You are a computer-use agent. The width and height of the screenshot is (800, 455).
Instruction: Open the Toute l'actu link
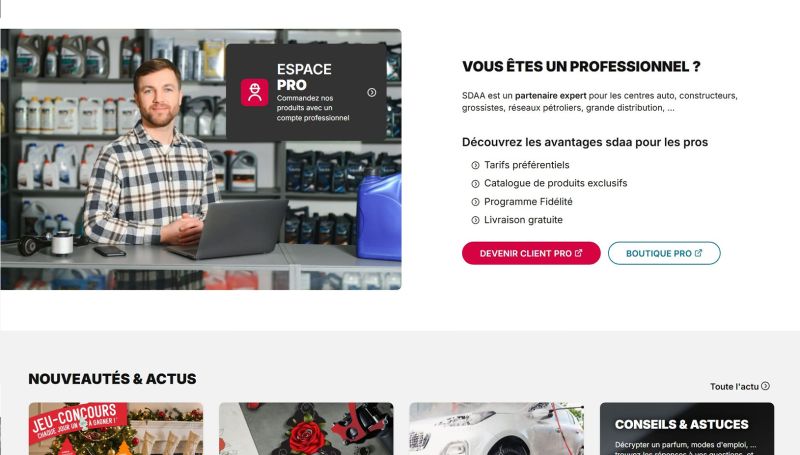click(x=739, y=387)
